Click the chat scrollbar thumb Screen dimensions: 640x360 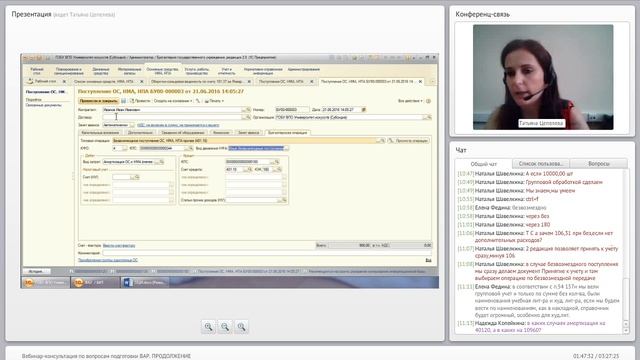point(626,299)
